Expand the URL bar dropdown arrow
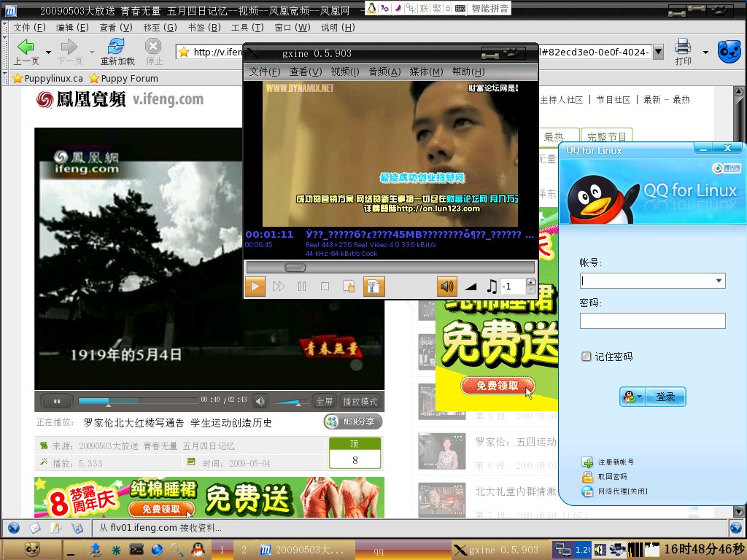This screenshot has width=747, height=560. coord(658,52)
